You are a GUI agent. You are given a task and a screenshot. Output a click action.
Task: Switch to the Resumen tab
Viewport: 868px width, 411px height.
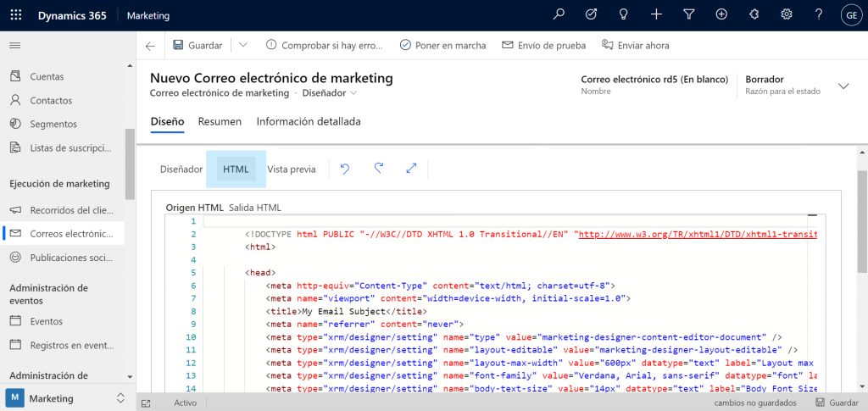[x=220, y=122]
